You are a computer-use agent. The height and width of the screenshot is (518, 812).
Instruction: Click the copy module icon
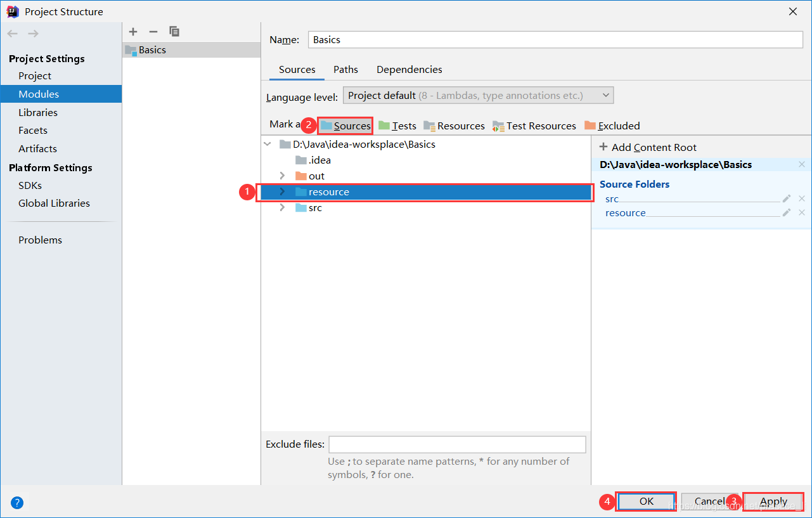coord(174,31)
